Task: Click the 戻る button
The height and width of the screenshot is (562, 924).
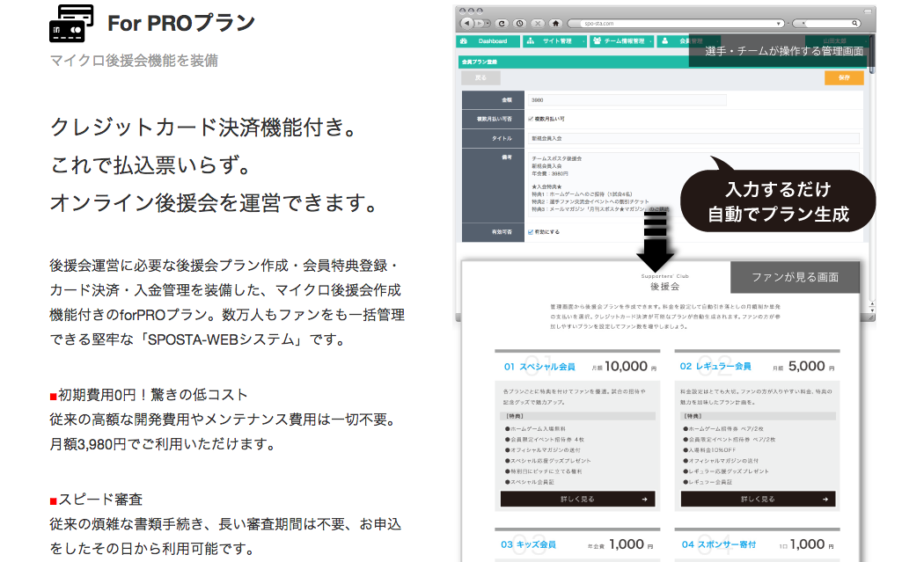Action: click(x=480, y=77)
